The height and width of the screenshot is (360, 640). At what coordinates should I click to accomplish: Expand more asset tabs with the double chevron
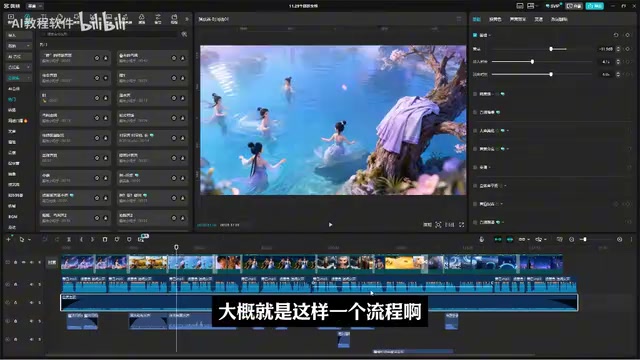point(187,19)
